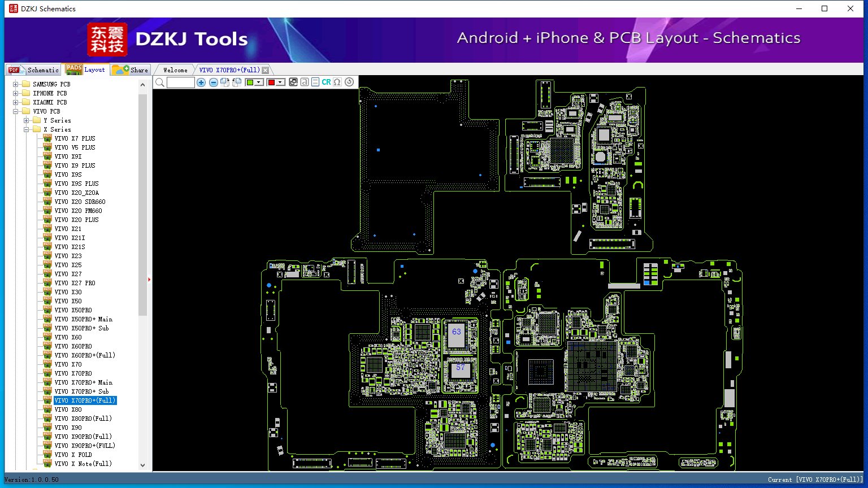Click the board icon beside VIVO X FOLD
Image resolution: width=868 pixels, height=488 pixels.
47,455
